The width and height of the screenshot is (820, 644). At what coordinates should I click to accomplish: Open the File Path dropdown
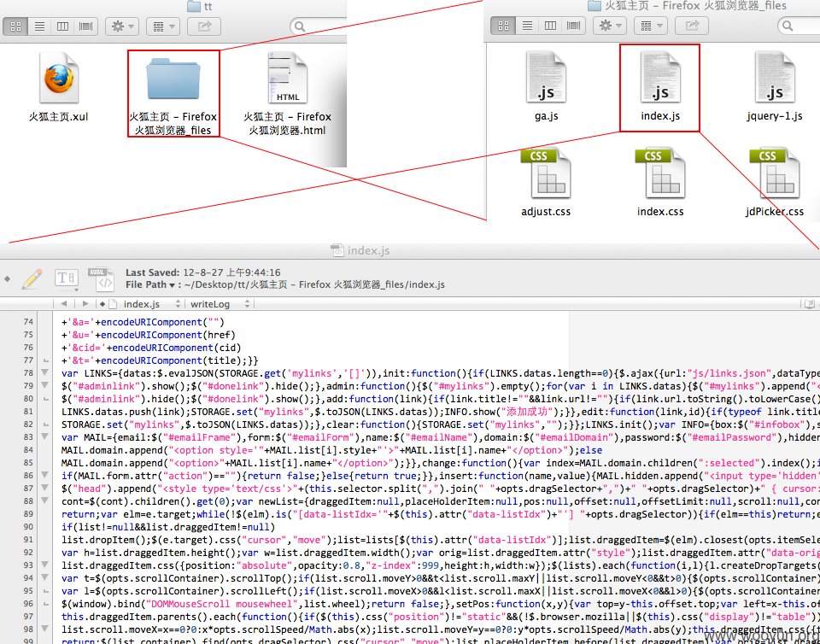coord(150,285)
